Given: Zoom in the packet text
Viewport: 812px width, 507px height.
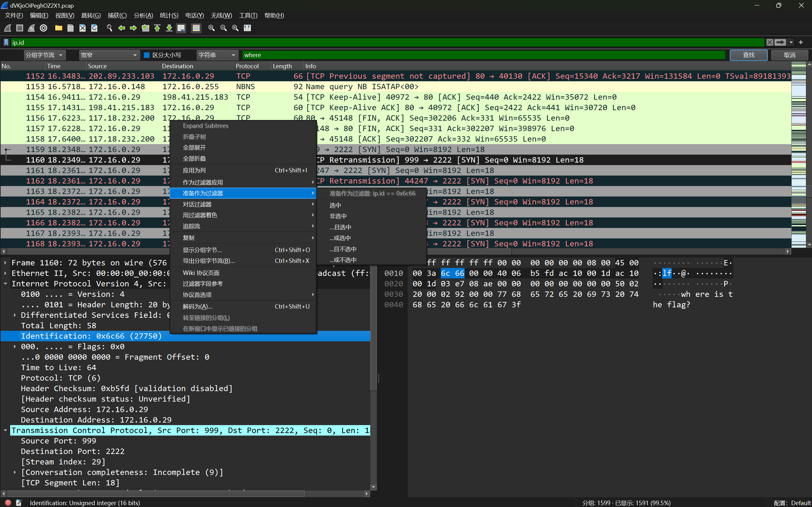Looking at the screenshot, I should (x=211, y=28).
